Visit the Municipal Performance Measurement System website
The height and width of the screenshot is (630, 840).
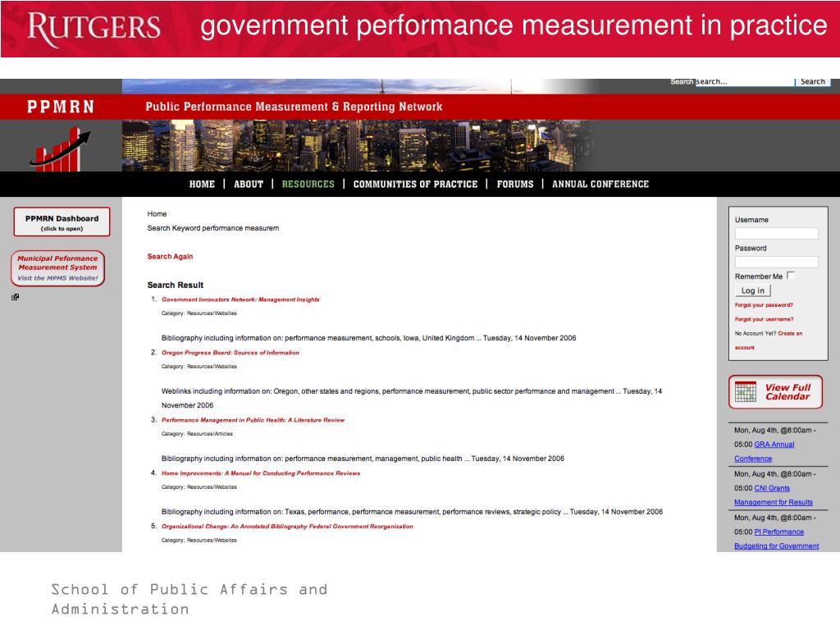click(58, 268)
